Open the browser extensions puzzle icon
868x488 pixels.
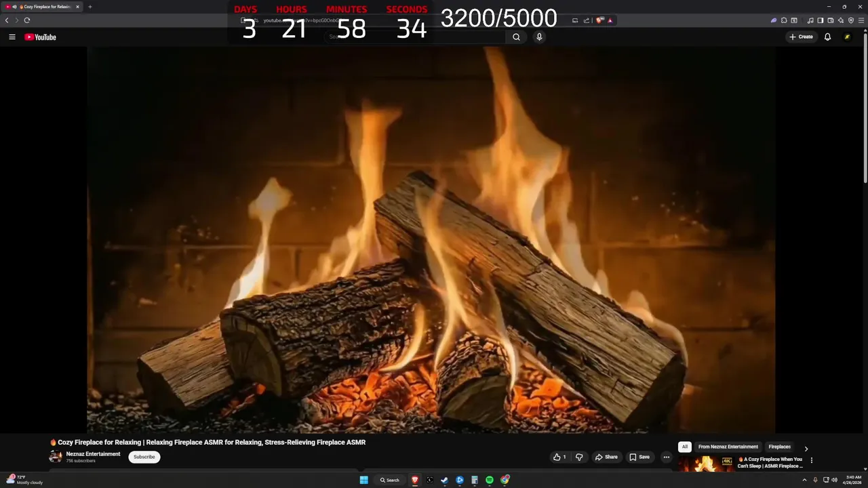[x=784, y=20]
